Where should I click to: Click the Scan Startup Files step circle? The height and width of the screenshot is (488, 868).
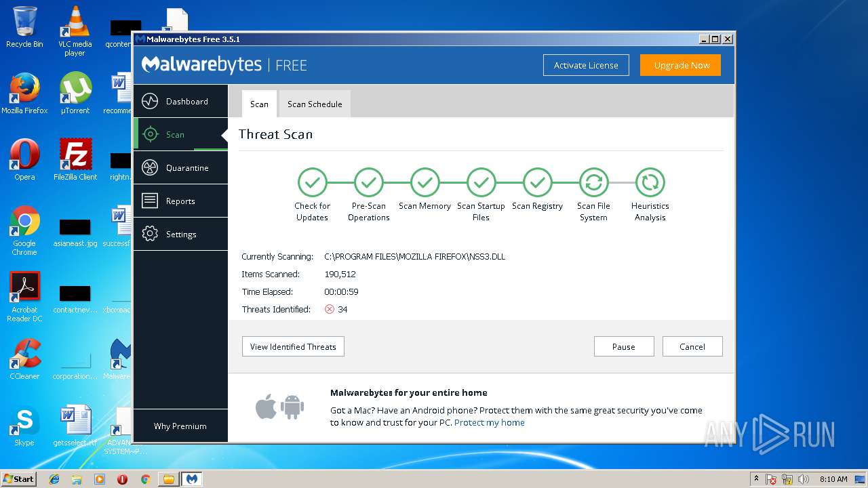tap(481, 182)
